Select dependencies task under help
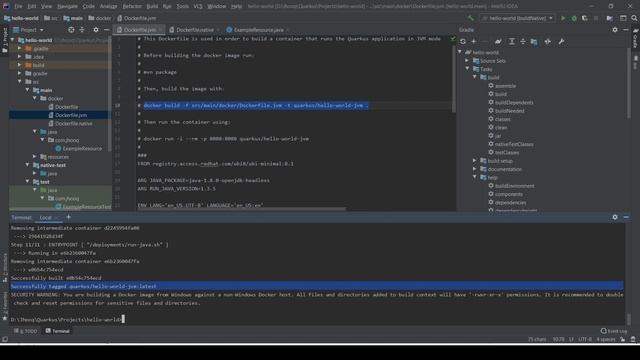640x360 pixels. [x=510, y=202]
